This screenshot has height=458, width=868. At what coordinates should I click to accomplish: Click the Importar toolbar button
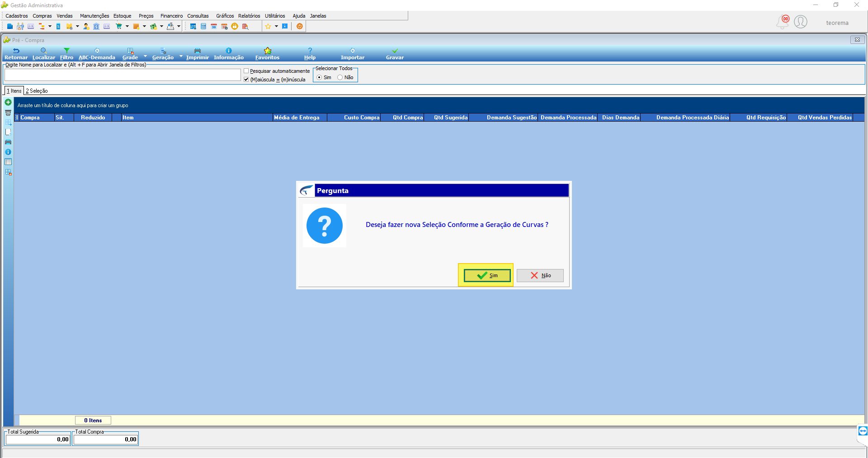(353, 54)
